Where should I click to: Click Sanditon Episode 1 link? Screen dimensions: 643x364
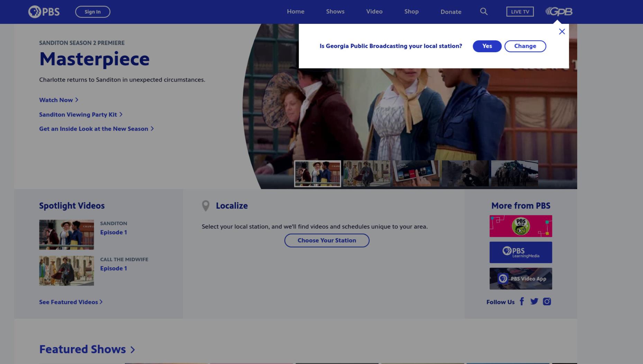click(114, 232)
